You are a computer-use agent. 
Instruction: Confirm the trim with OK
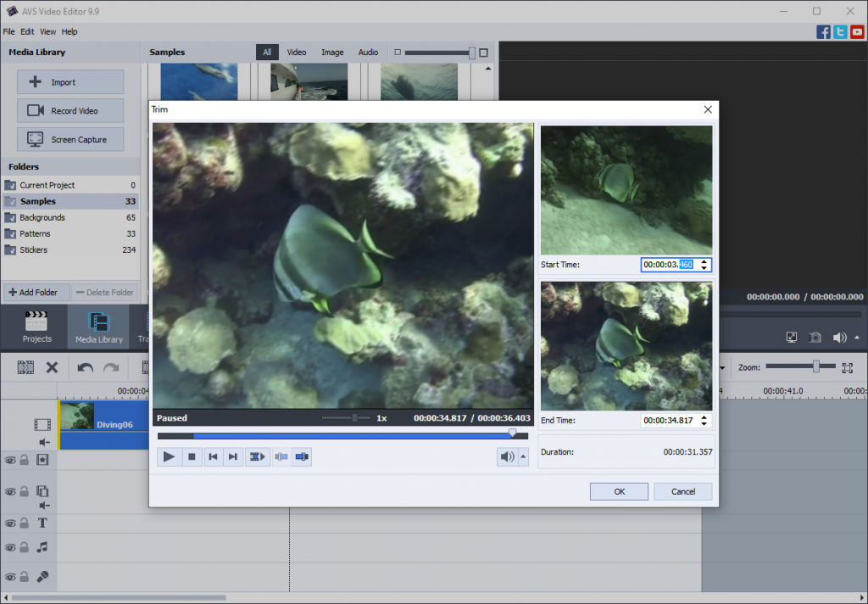[x=619, y=491]
